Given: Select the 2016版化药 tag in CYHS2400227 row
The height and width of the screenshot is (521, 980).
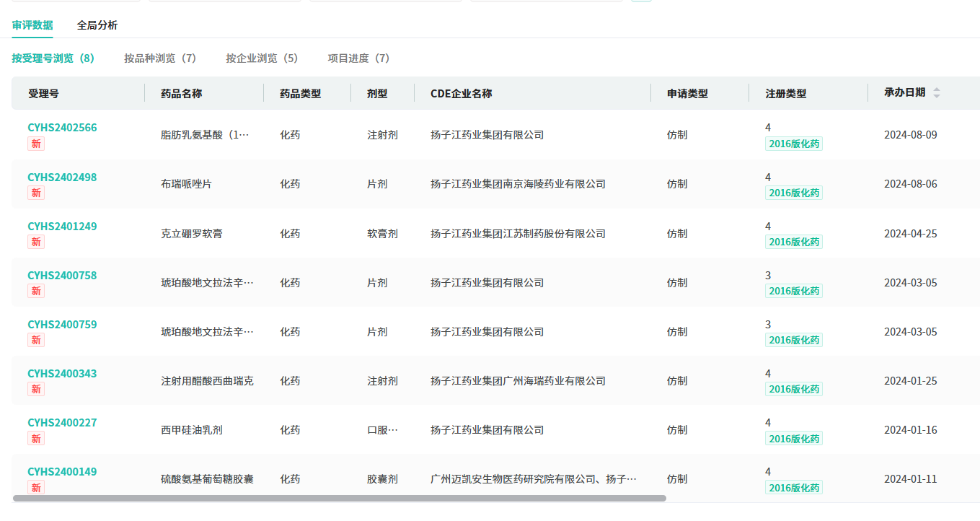Looking at the screenshot, I should tap(793, 438).
